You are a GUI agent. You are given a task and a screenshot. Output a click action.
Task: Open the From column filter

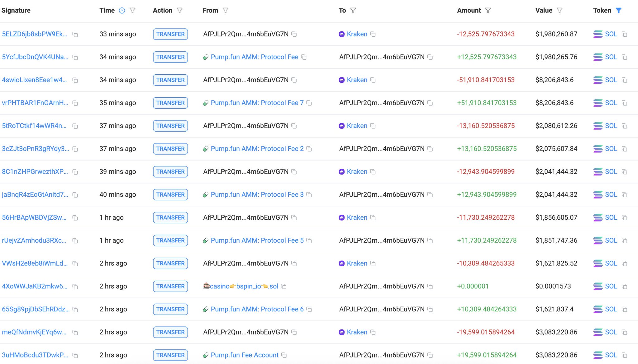(x=226, y=11)
